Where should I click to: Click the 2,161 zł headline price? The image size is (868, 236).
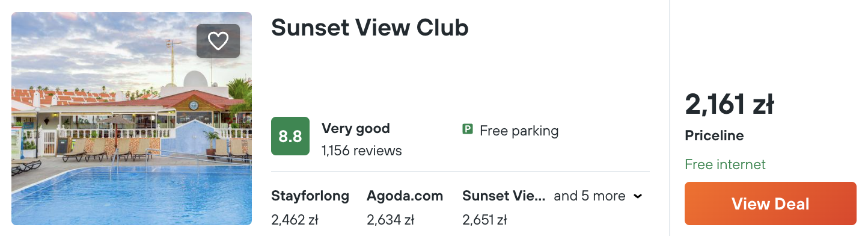click(729, 105)
